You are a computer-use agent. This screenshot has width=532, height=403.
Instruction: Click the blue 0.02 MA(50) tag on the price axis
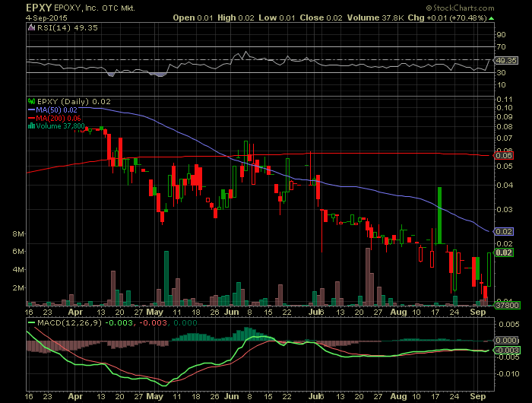point(504,232)
